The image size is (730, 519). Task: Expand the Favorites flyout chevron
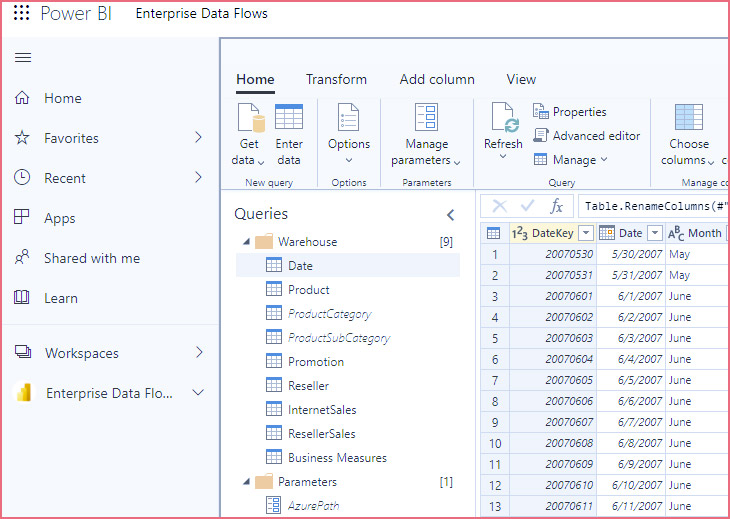(x=198, y=137)
